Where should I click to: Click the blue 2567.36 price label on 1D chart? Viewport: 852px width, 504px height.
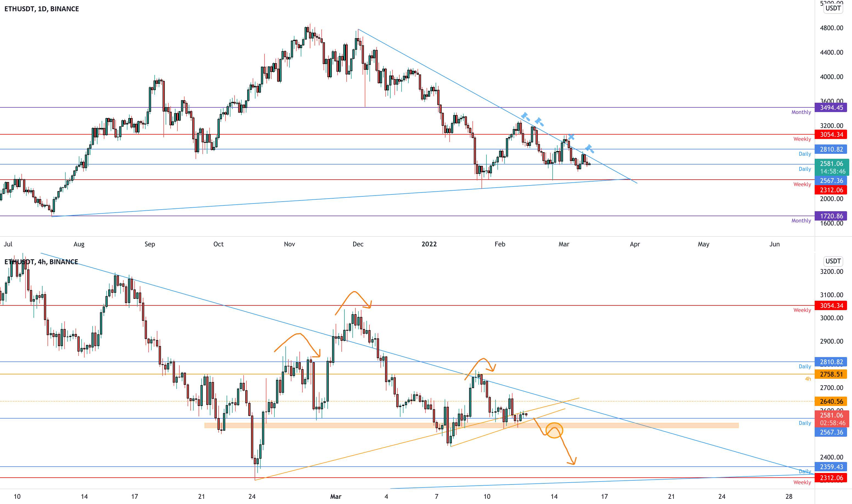point(831,181)
